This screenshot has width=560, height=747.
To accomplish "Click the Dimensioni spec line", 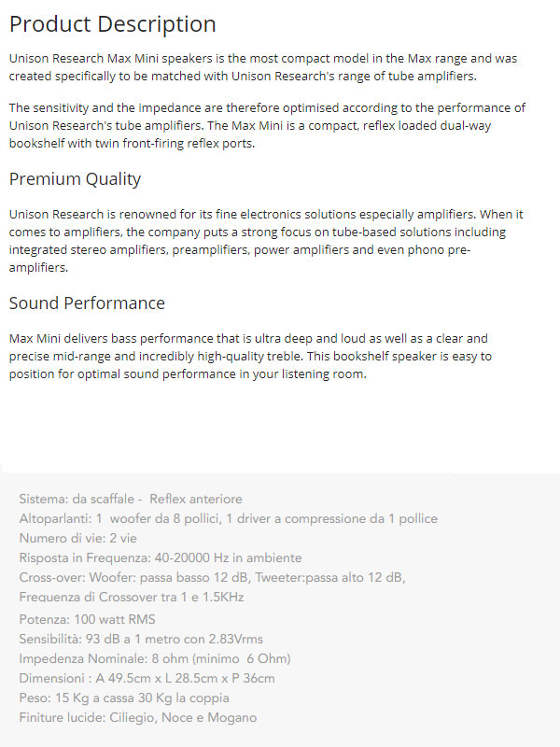I will pyautogui.click(x=147, y=679).
